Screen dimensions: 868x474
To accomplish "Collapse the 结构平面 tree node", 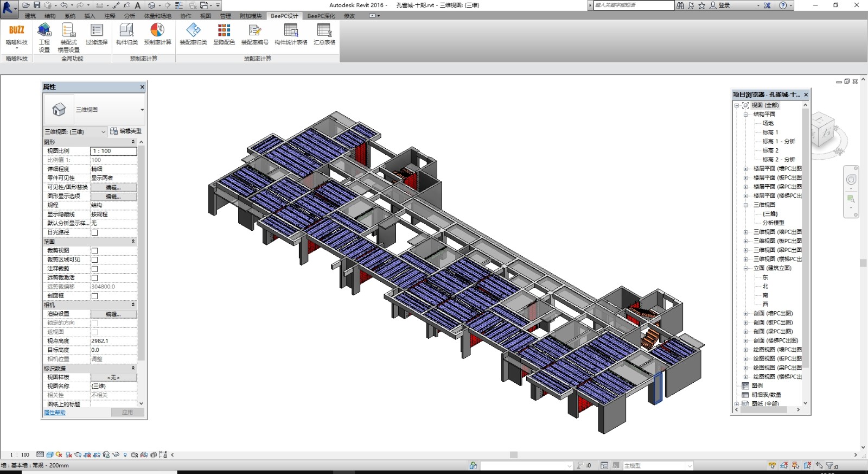I will click(745, 115).
